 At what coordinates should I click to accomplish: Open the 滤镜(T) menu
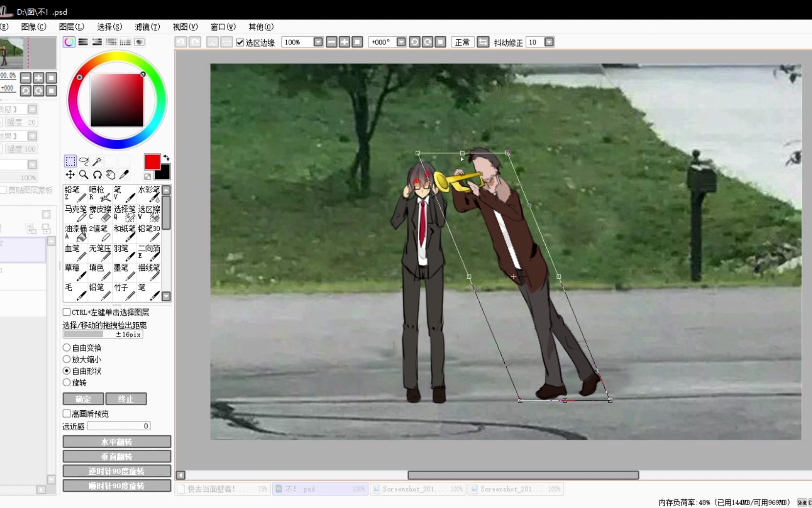coord(147,27)
